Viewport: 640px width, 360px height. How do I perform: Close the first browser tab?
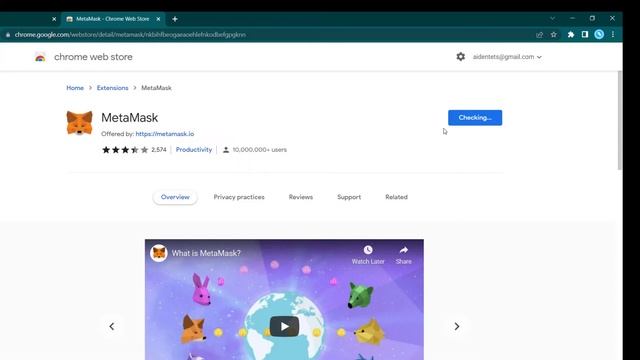54,19
